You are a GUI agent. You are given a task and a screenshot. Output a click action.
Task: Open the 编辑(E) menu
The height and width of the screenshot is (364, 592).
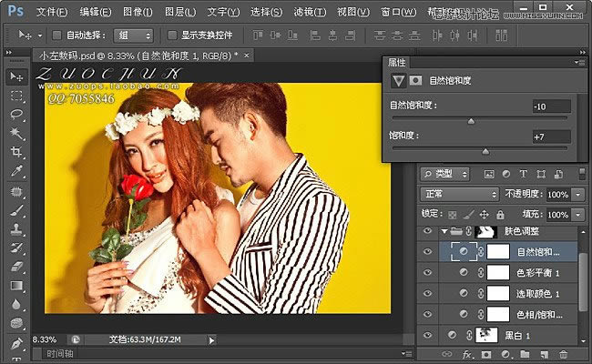pyautogui.click(x=95, y=12)
